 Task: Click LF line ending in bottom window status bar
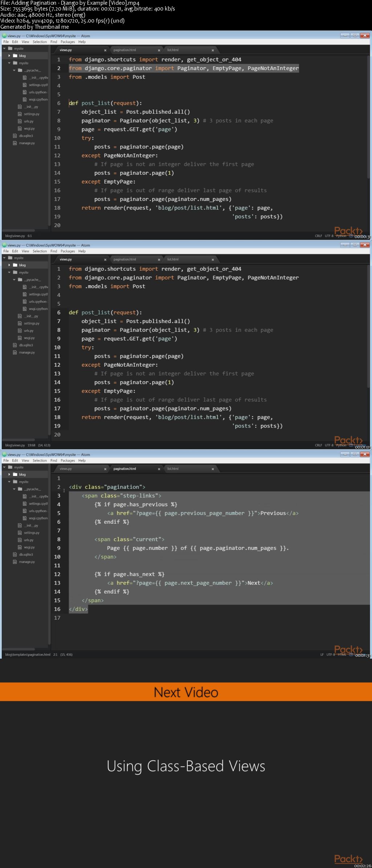point(322,655)
